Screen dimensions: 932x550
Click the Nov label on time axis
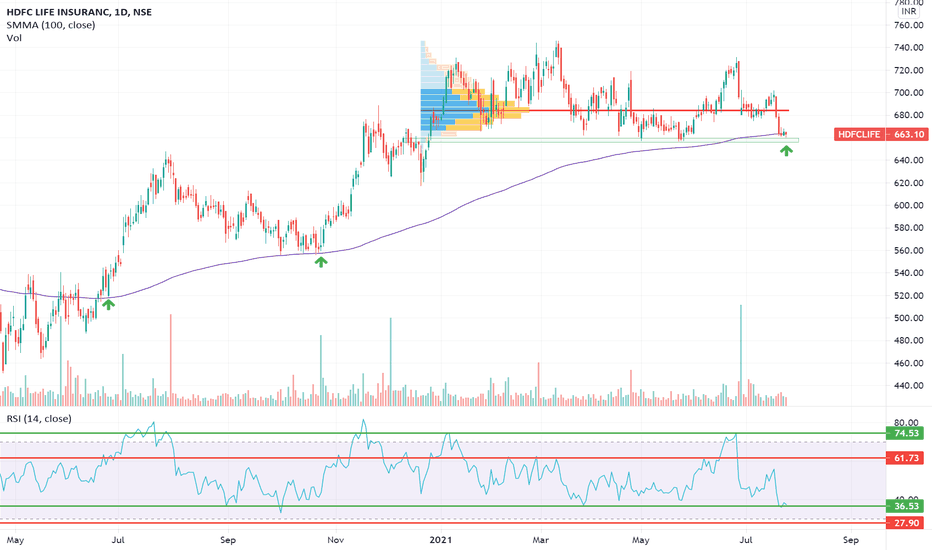[336, 540]
